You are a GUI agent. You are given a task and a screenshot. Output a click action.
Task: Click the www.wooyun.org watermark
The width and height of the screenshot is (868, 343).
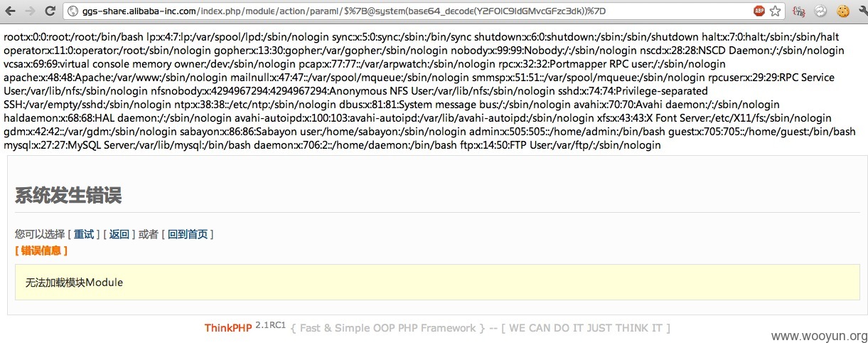[819, 336]
